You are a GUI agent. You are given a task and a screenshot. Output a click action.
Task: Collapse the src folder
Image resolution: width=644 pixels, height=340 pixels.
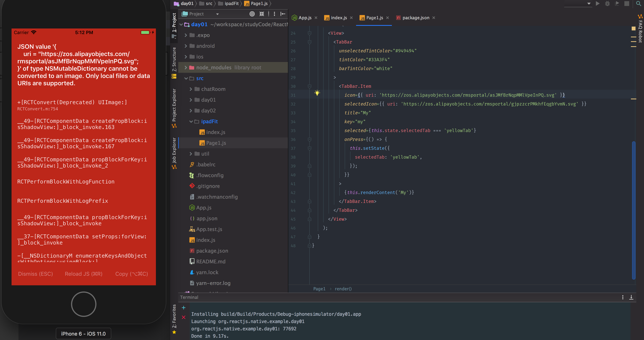[186, 78]
